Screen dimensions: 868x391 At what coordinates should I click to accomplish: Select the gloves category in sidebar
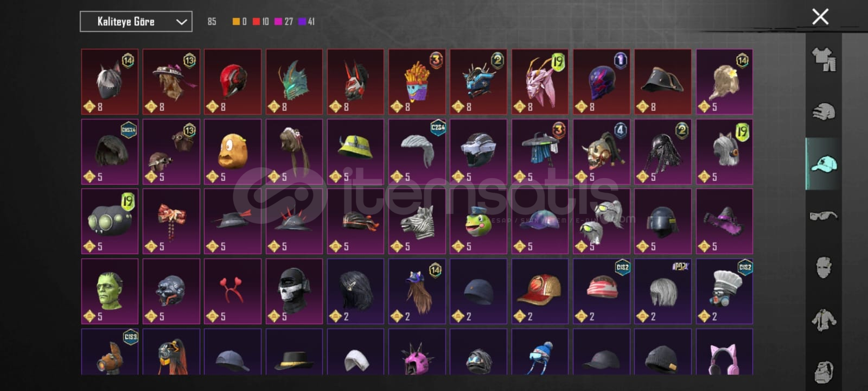pos(824,111)
